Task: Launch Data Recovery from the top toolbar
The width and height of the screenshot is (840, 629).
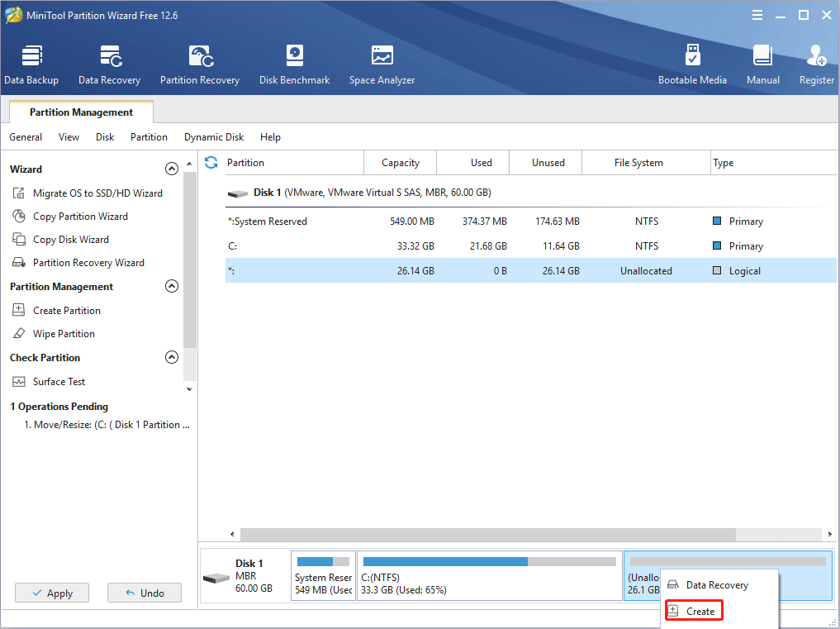Action: pos(109,65)
